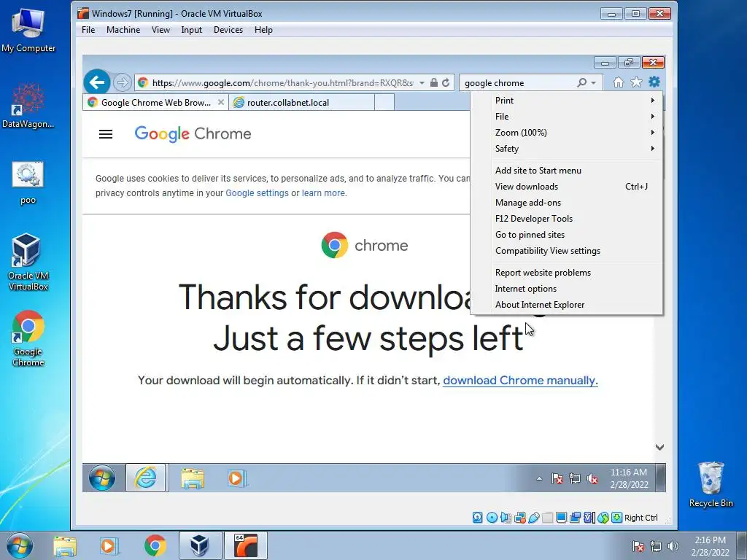This screenshot has height=560, width=747.
Task: Click the host Windows Start orb
Action: pos(20,546)
